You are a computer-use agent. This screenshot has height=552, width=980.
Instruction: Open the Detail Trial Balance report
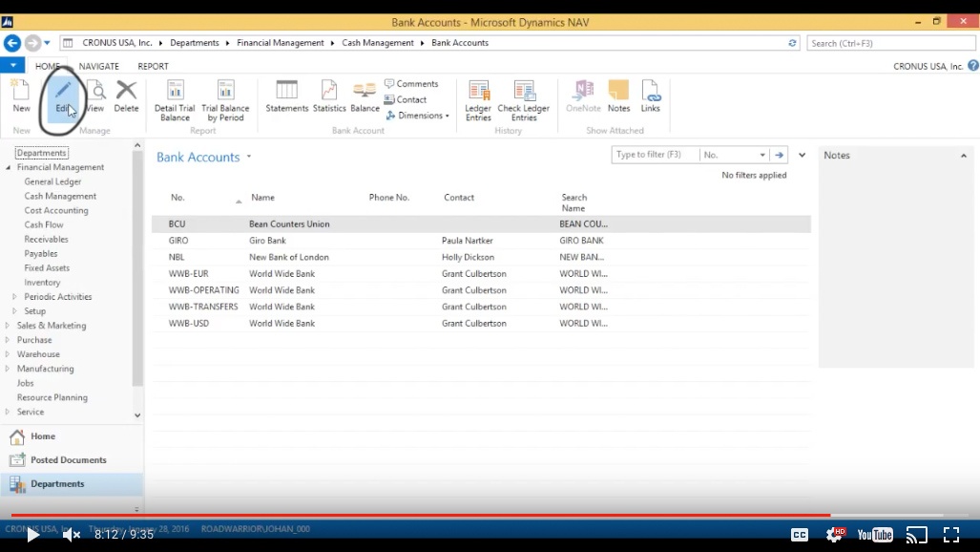coord(175,100)
